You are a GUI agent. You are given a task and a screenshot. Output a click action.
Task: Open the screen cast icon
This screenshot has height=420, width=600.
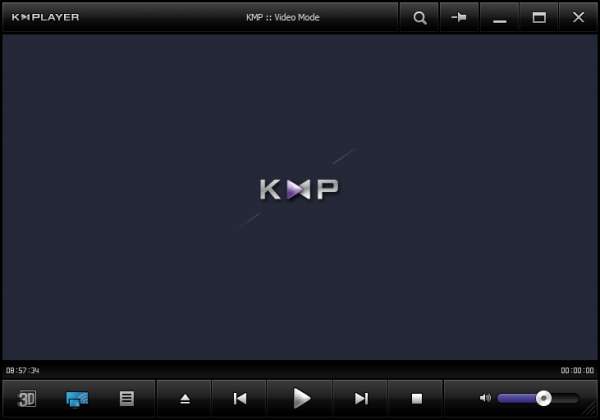(77, 399)
